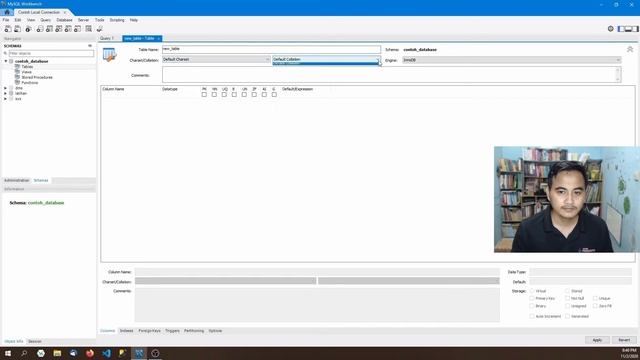This screenshot has width=640, height=360.
Task: Open the Options tab
Action: coord(215,331)
